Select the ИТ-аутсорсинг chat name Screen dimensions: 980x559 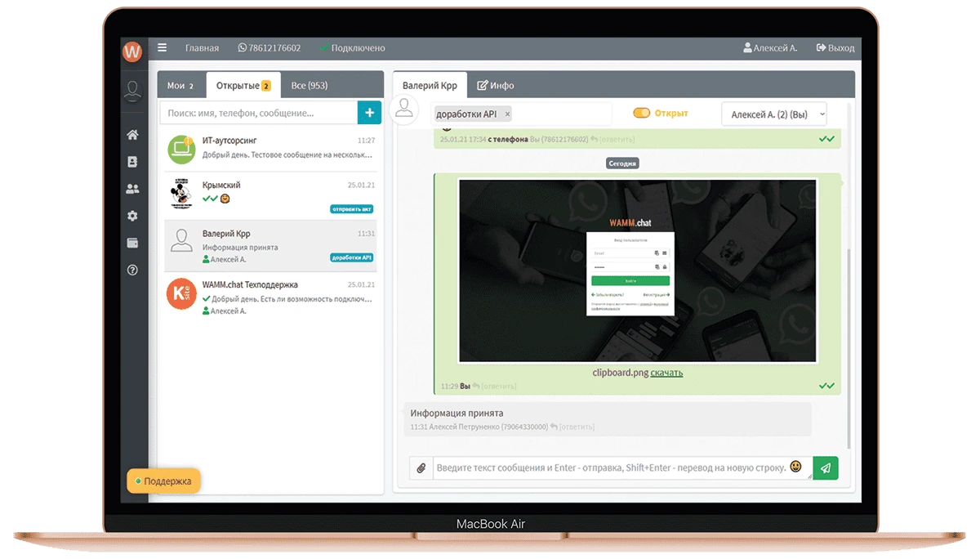pos(229,141)
